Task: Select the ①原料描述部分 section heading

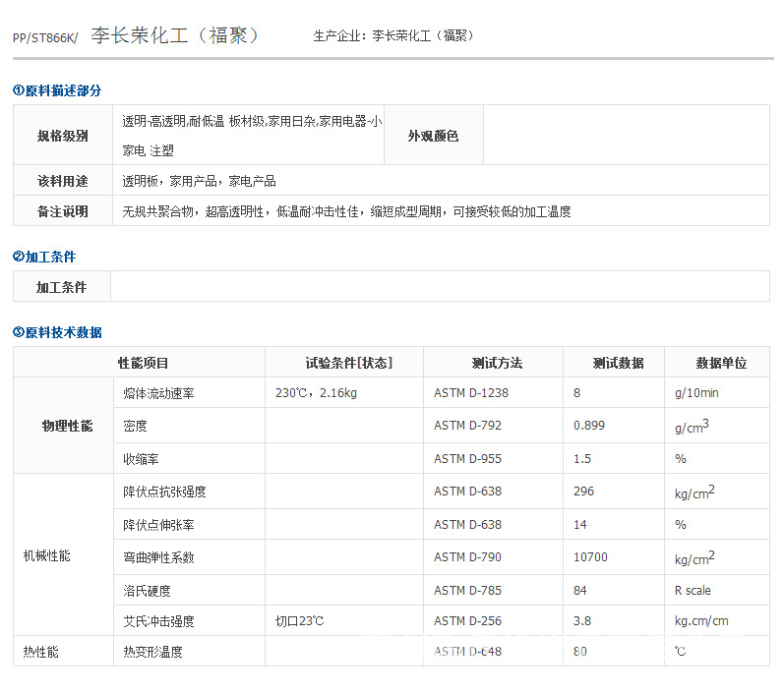Action: pyautogui.click(x=57, y=90)
